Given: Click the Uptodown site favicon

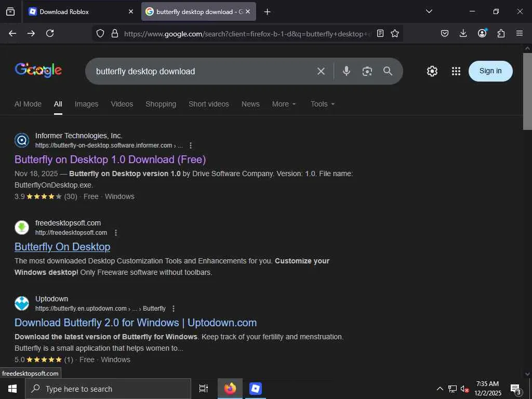Looking at the screenshot, I should coord(22,303).
